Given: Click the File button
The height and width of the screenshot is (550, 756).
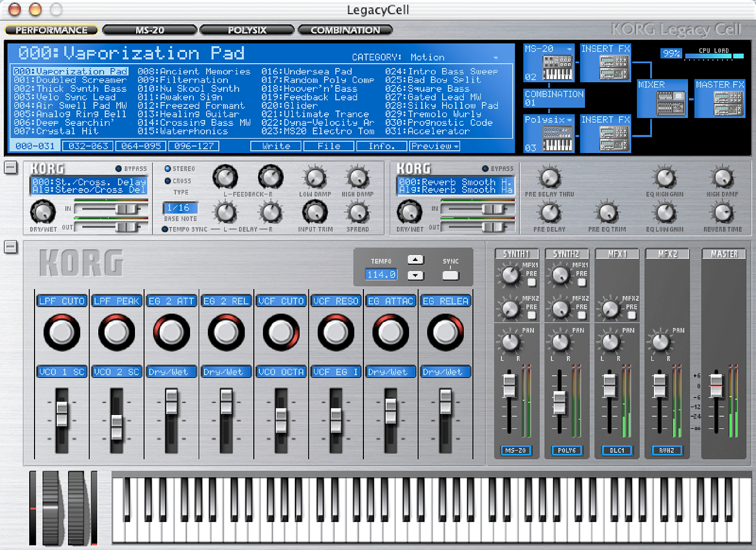Looking at the screenshot, I should coord(329,146).
